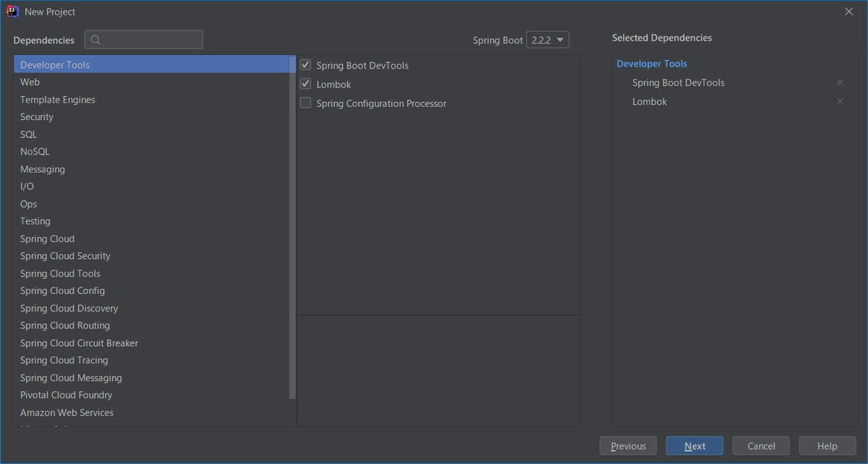
Task: Select the Ops category
Action: pyautogui.click(x=151, y=203)
